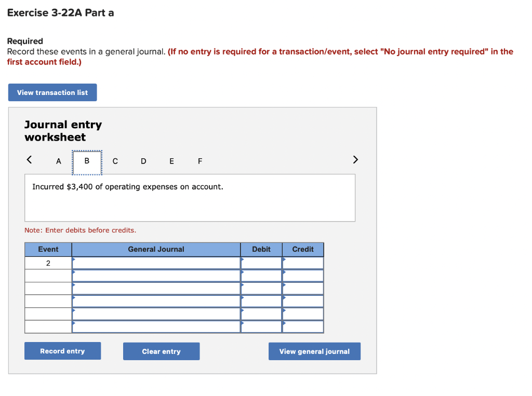Reselect the active tab B
This screenshot has width=532, height=396.
point(86,161)
